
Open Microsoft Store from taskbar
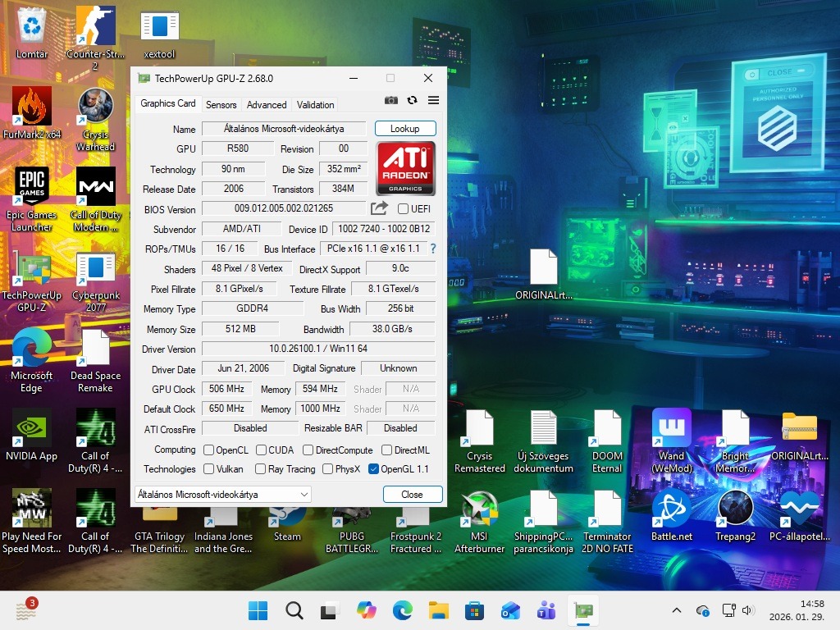(x=474, y=610)
